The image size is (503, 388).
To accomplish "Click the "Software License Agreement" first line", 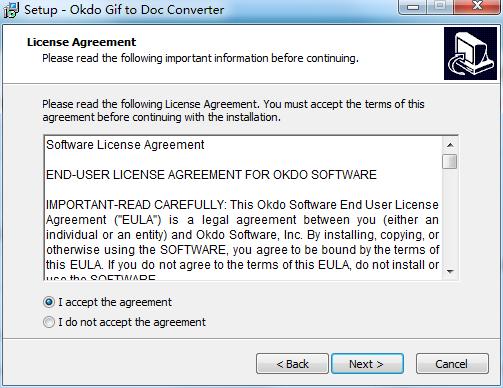I will click(x=125, y=145).
